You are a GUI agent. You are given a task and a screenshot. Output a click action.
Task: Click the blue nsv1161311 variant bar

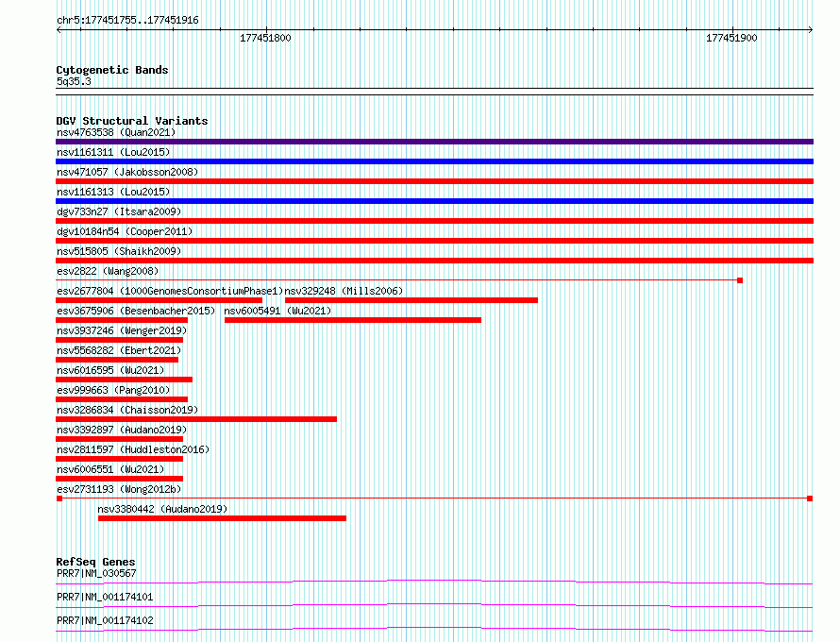434,161
